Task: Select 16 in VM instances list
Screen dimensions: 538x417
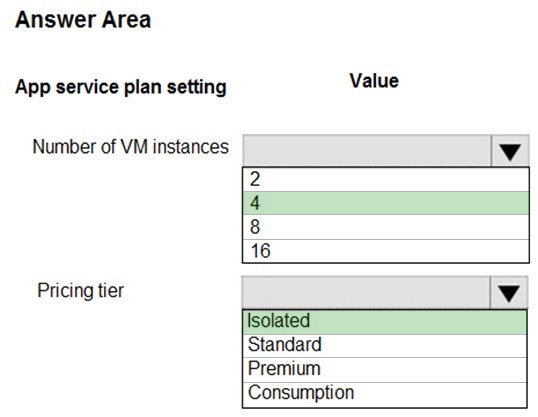Action: pyautogui.click(x=386, y=251)
